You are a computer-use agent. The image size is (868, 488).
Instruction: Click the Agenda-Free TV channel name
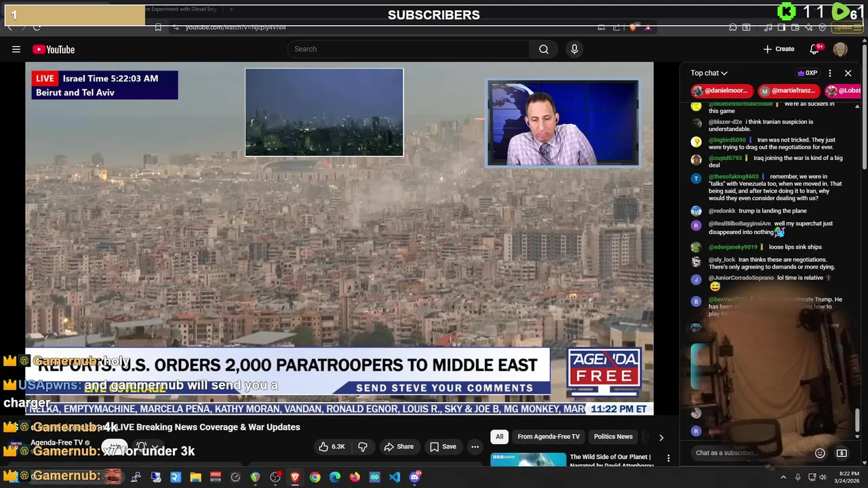coord(57,443)
